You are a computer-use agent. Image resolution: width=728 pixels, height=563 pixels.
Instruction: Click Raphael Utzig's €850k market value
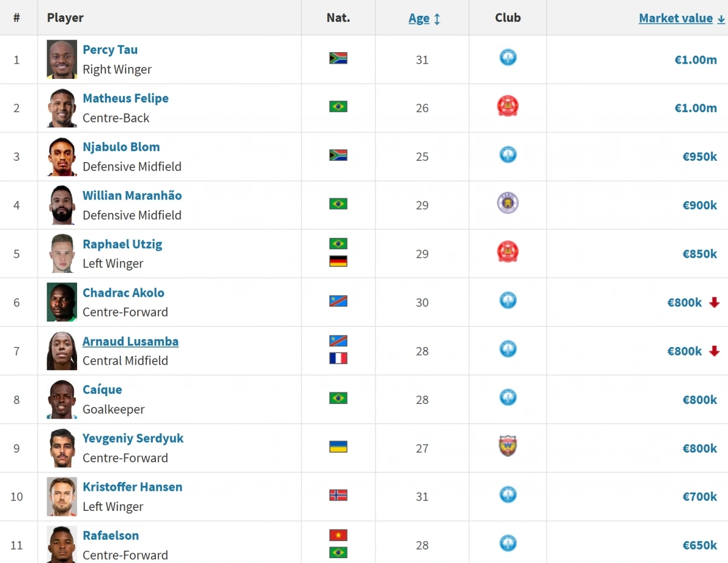(x=699, y=254)
